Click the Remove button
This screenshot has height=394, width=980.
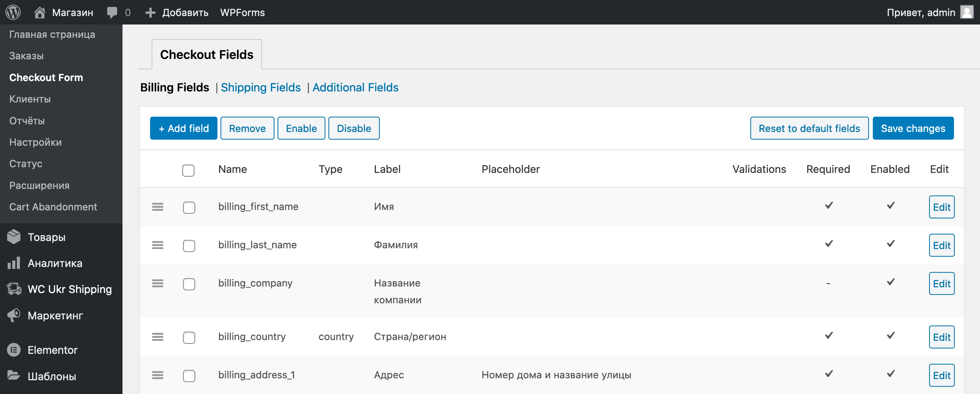(247, 128)
